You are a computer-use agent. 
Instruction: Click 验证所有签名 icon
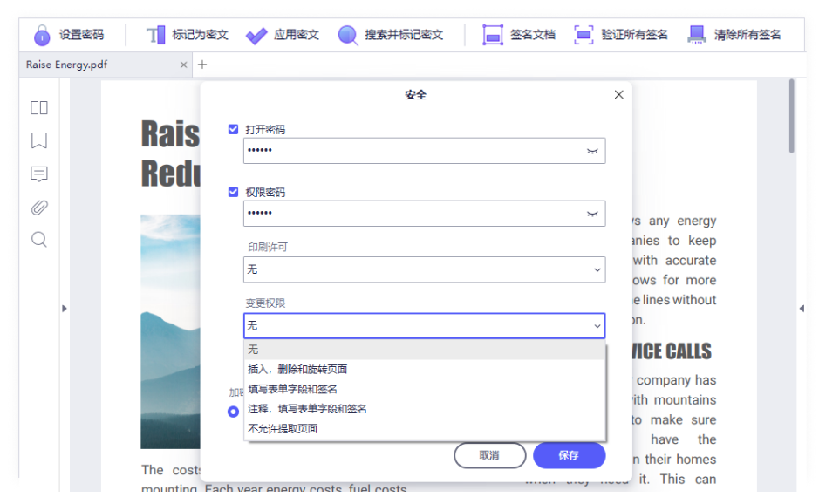click(584, 35)
